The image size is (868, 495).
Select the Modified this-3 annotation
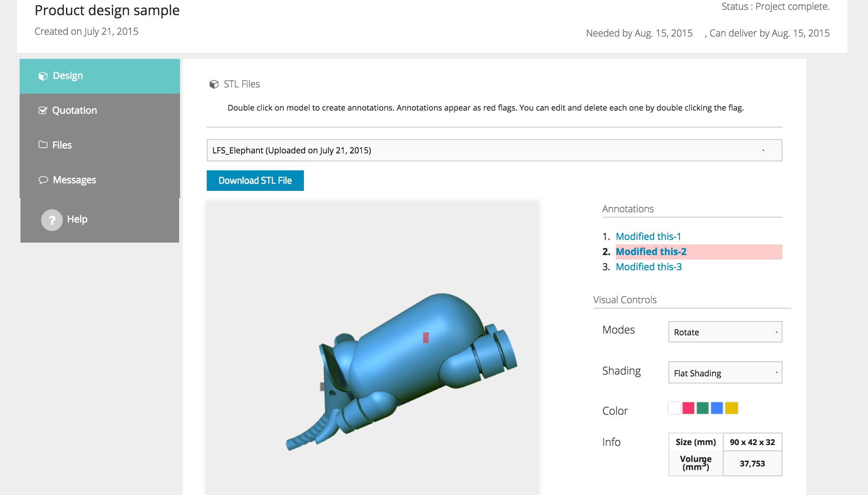[x=648, y=267]
